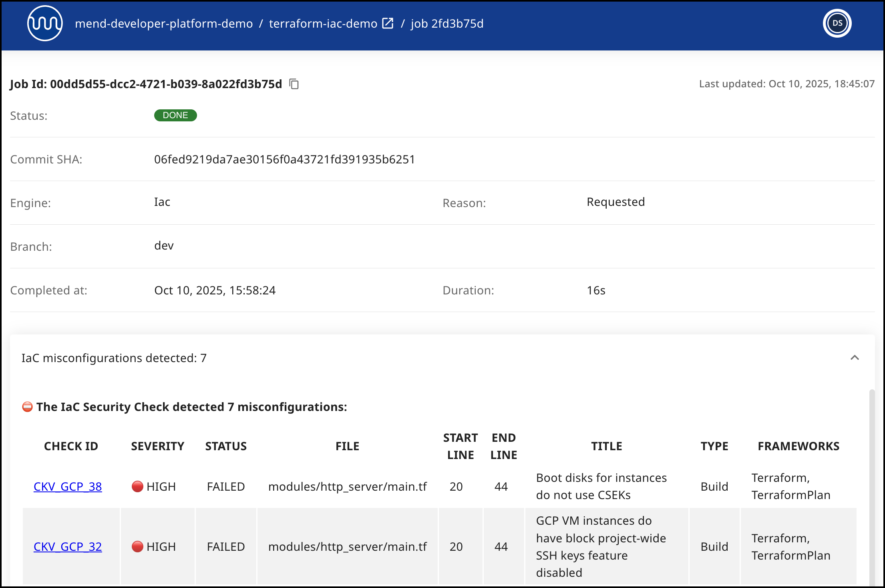Collapse the IaC misconfigurations panel chevron
This screenshot has width=885, height=588.
coord(855,358)
